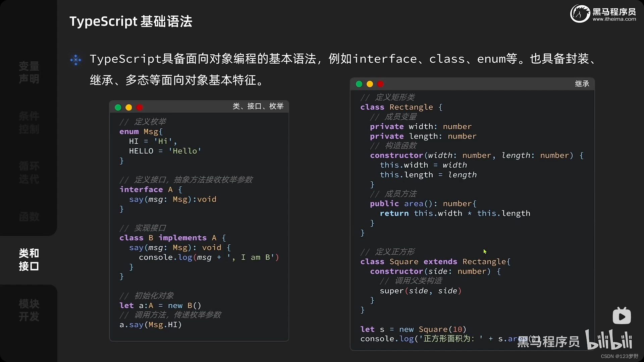This screenshot has height=362, width=644.
Task: Click the 继承 label on the right window
Action: (582, 84)
